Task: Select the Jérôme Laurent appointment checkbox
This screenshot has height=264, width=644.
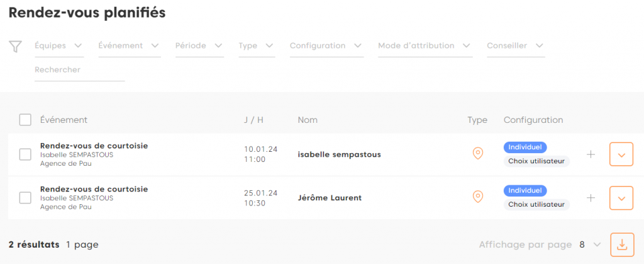Action: tap(25, 198)
